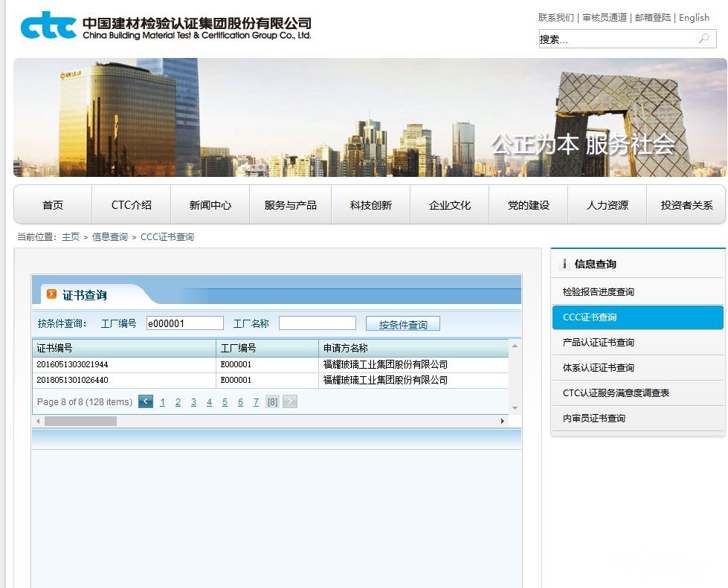The height and width of the screenshot is (588, 728).
Task: Open the 新闻中心 menu
Action: [x=210, y=205]
